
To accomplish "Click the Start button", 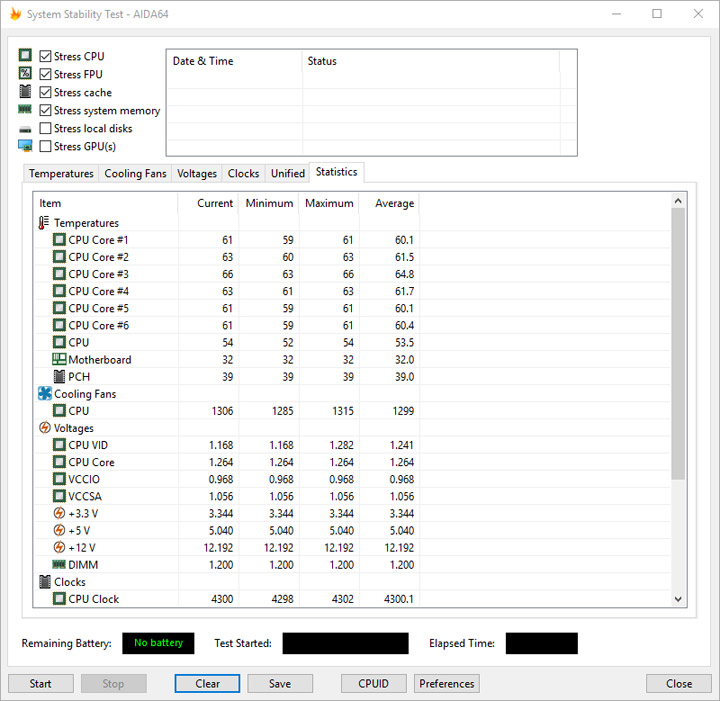I will point(40,684).
